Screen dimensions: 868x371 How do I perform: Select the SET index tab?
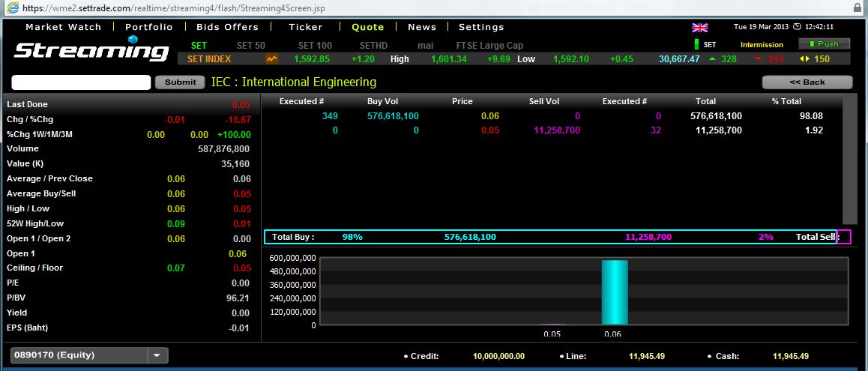point(199,46)
